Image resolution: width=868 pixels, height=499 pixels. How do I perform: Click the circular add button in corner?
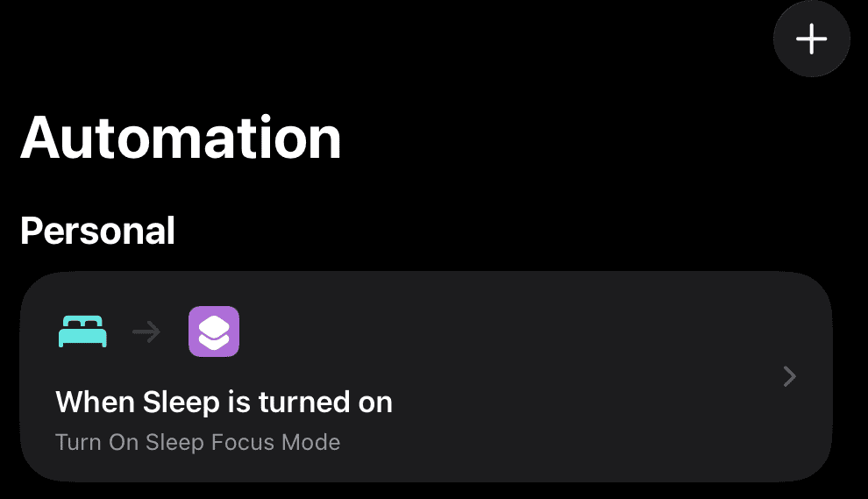click(812, 39)
